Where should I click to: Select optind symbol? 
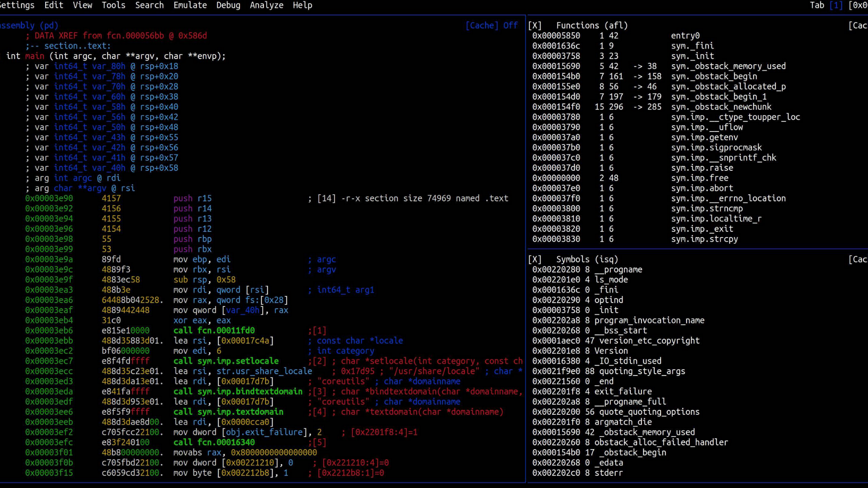[x=609, y=300]
